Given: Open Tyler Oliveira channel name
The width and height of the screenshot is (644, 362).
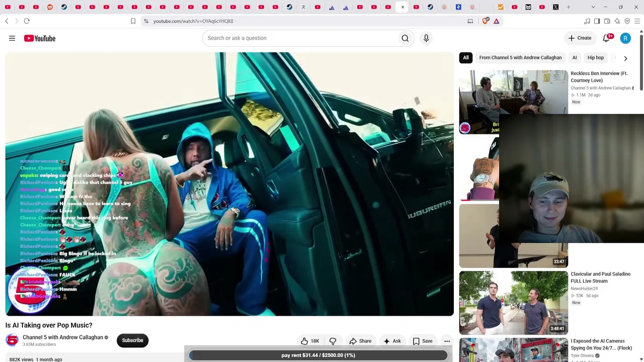Looking at the screenshot, I should [x=583, y=356].
